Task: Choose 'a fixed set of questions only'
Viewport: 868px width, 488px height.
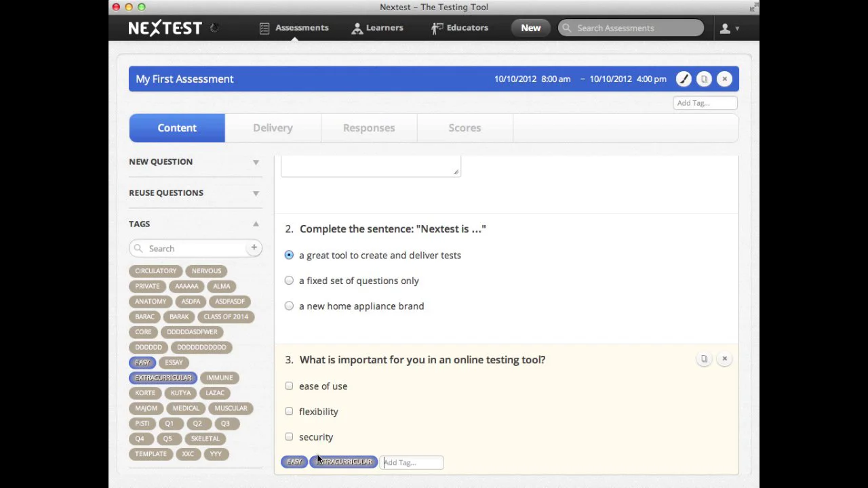Action: pyautogui.click(x=289, y=281)
